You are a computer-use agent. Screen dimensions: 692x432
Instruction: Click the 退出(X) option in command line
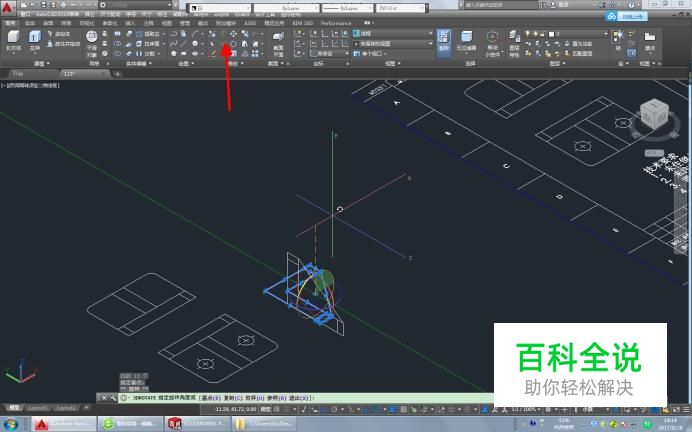(300, 398)
